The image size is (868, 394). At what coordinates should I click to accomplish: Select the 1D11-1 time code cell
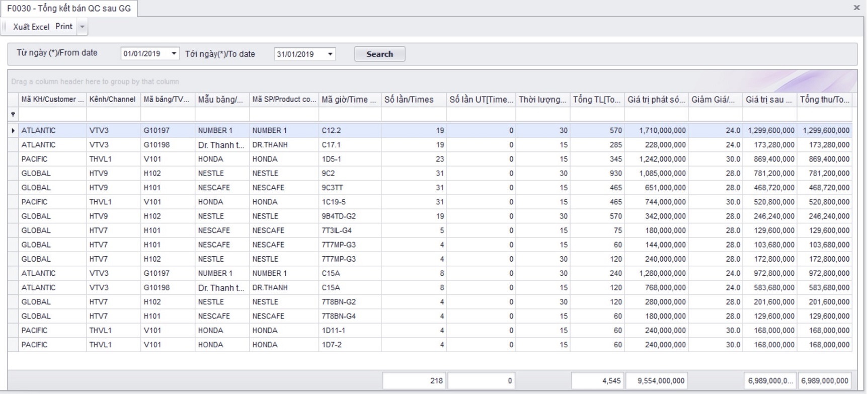[x=350, y=331]
